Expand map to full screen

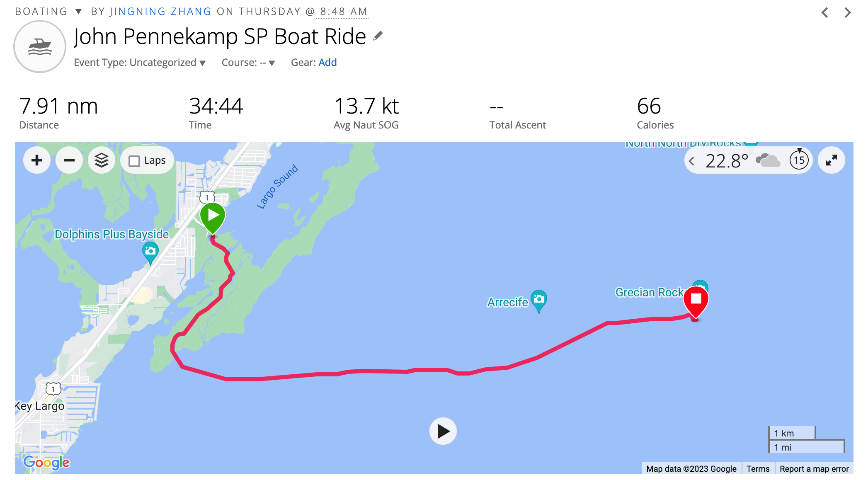(x=832, y=160)
